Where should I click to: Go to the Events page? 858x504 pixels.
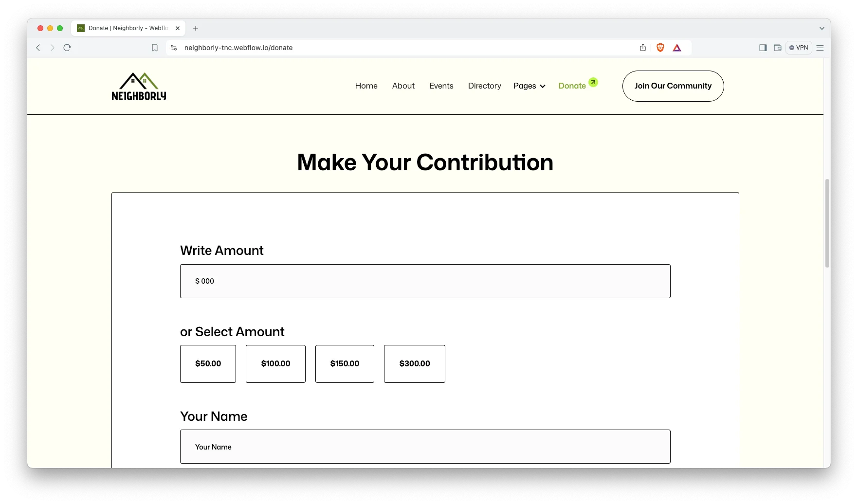point(441,86)
